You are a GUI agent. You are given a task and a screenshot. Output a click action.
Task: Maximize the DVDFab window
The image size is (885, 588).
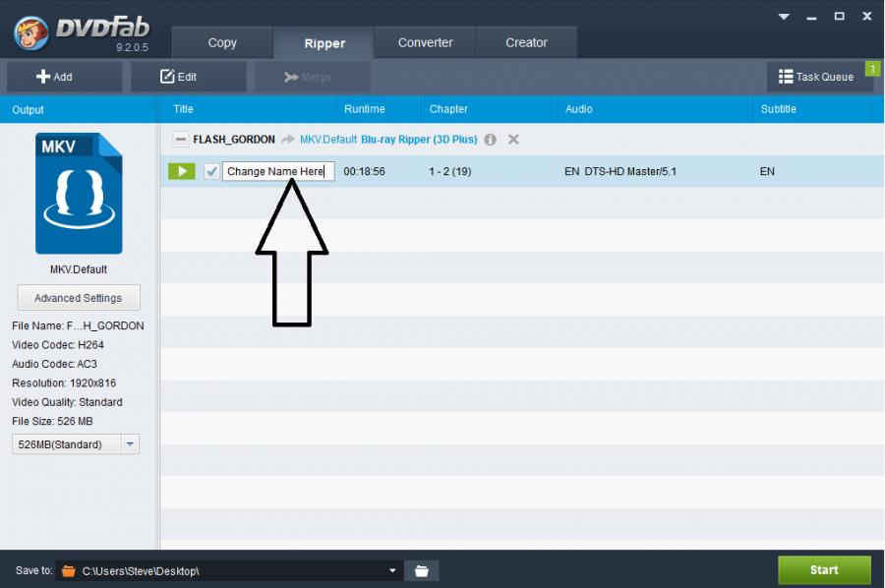tap(840, 17)
